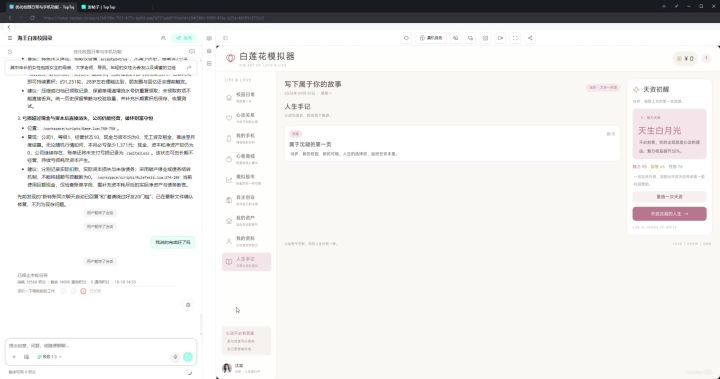Open 我的资产 in the sidebar
720x379 pixels.
246,221
